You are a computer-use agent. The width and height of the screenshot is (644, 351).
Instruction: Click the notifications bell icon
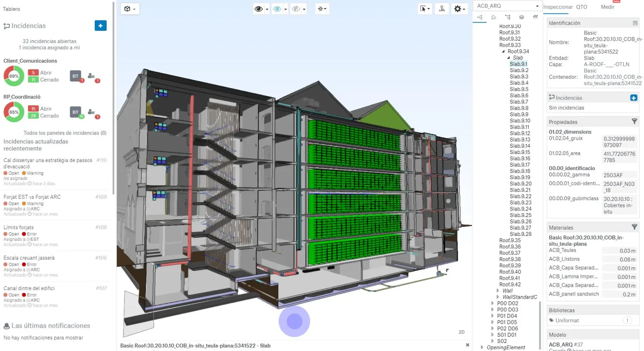click(7, 326)
